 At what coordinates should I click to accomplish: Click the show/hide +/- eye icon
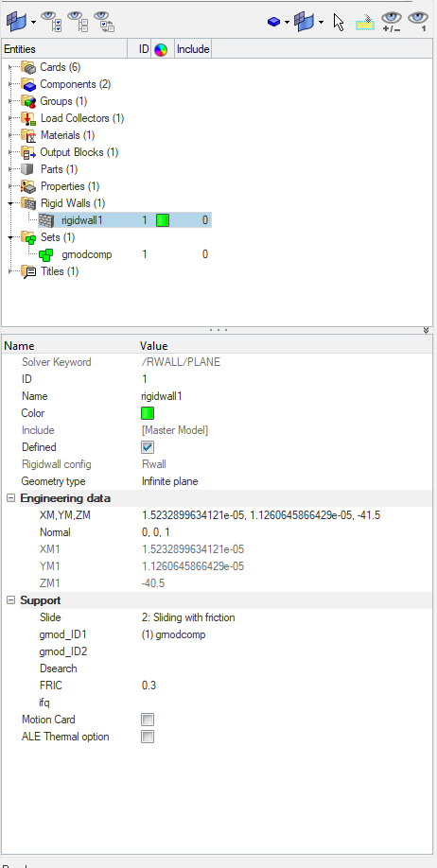[392, 22]
